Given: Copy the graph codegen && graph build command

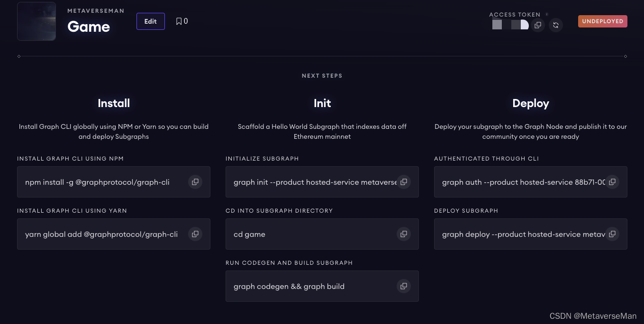Looking at the screenshot, I should [404, 286].
